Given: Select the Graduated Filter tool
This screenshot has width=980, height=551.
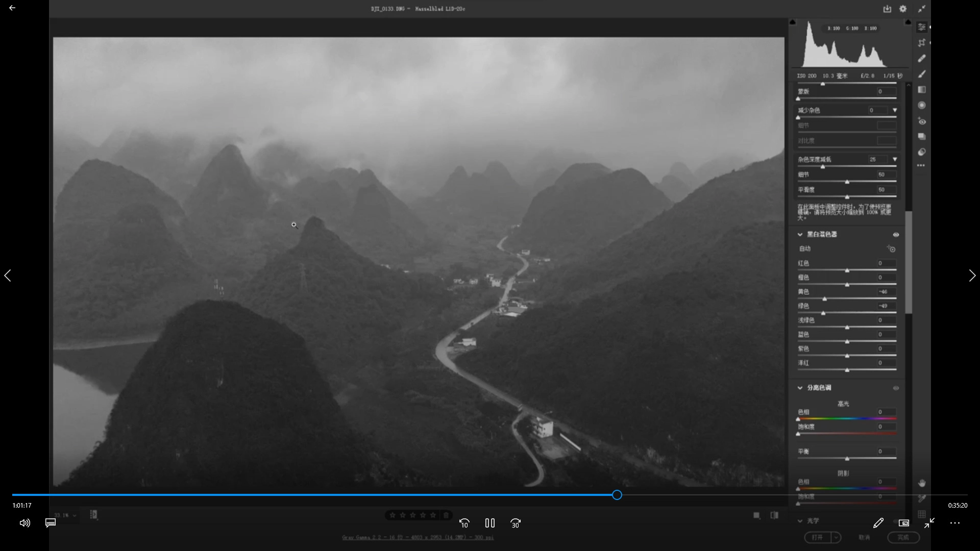Looking at the screenshot, I should 922,90.
